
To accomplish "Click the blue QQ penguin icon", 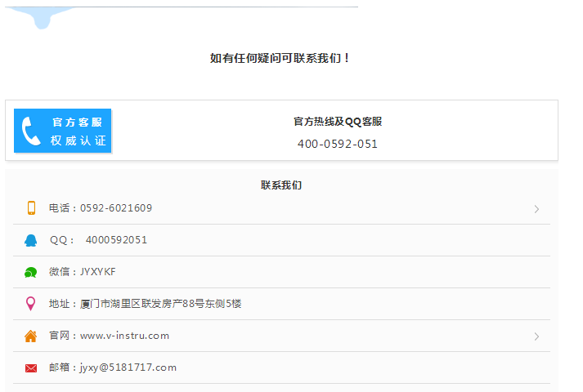I will point(31,240).
